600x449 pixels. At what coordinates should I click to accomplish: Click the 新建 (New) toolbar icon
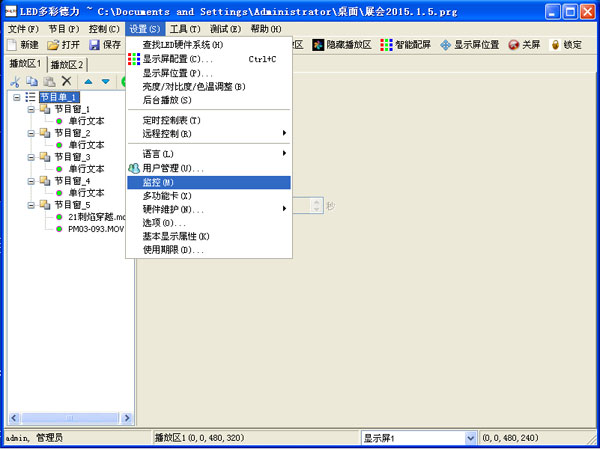(x=12, y=45)
